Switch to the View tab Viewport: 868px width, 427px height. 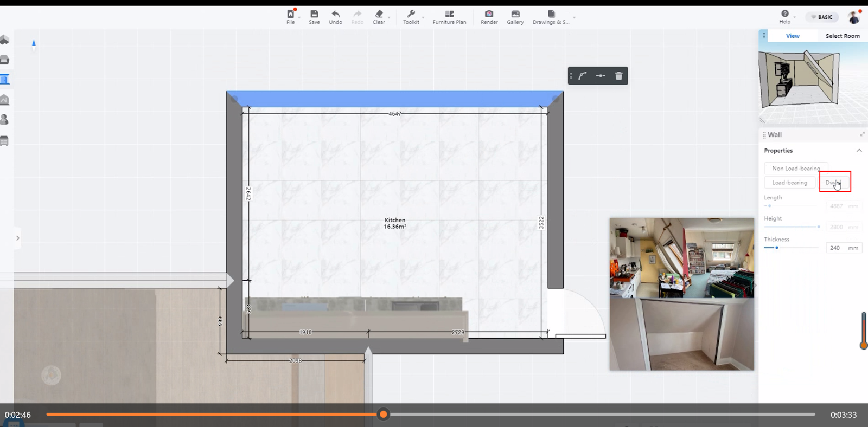[x=793, y=36]
